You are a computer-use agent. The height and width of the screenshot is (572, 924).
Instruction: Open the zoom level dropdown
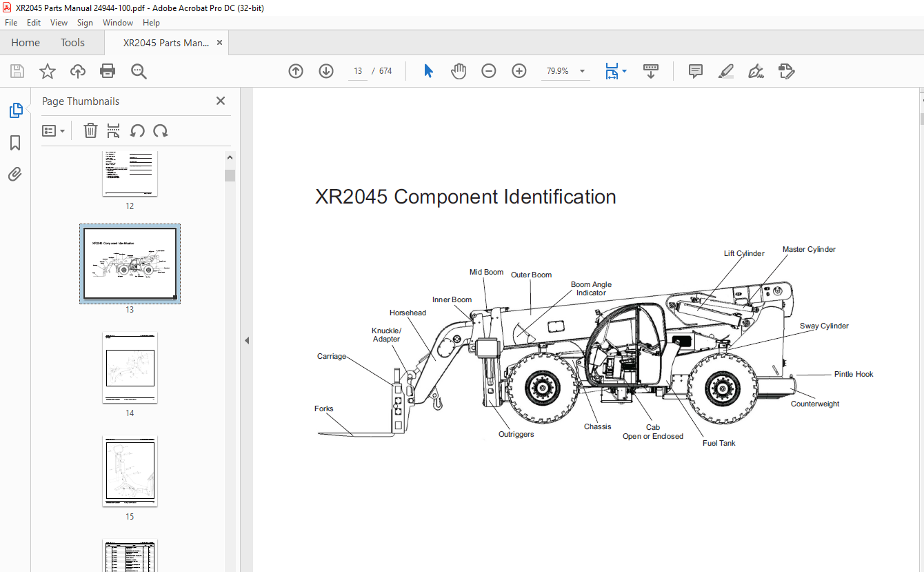click(x=582, y=71)
